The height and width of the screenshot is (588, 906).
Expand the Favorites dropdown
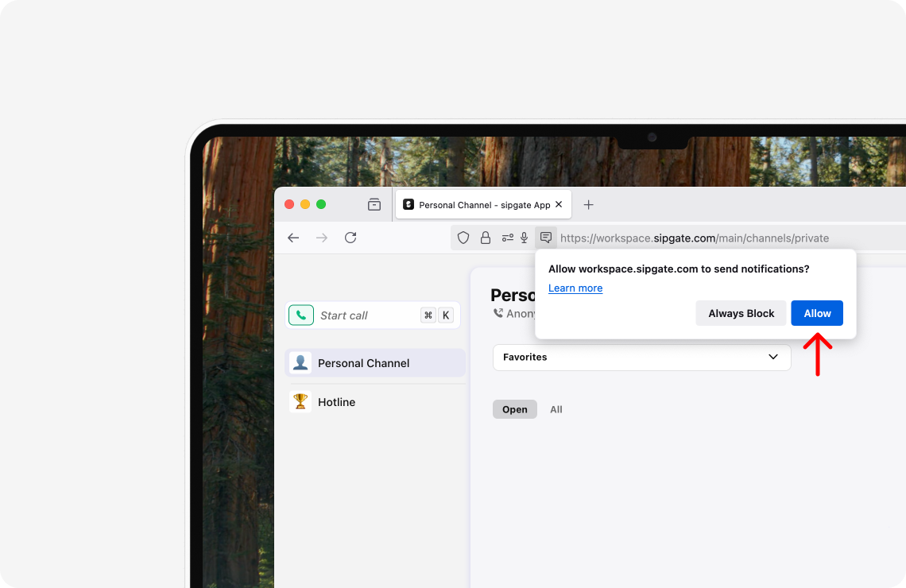click(x=642, y=357)
